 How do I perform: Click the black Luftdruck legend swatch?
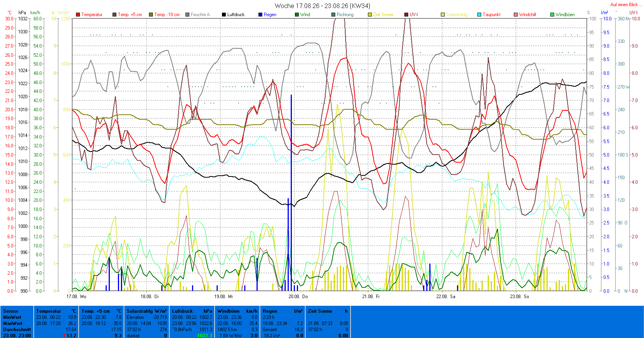point(224,15)
